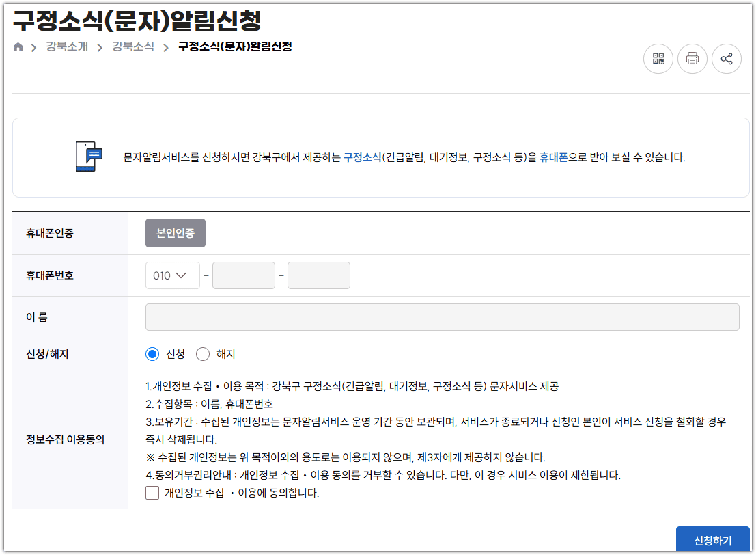Image resolution: width=756 pixels, height=555 pixels.
Task: Open the 구정소식 link in the banner
Action: pyautogui.click(x=360, y=157)
